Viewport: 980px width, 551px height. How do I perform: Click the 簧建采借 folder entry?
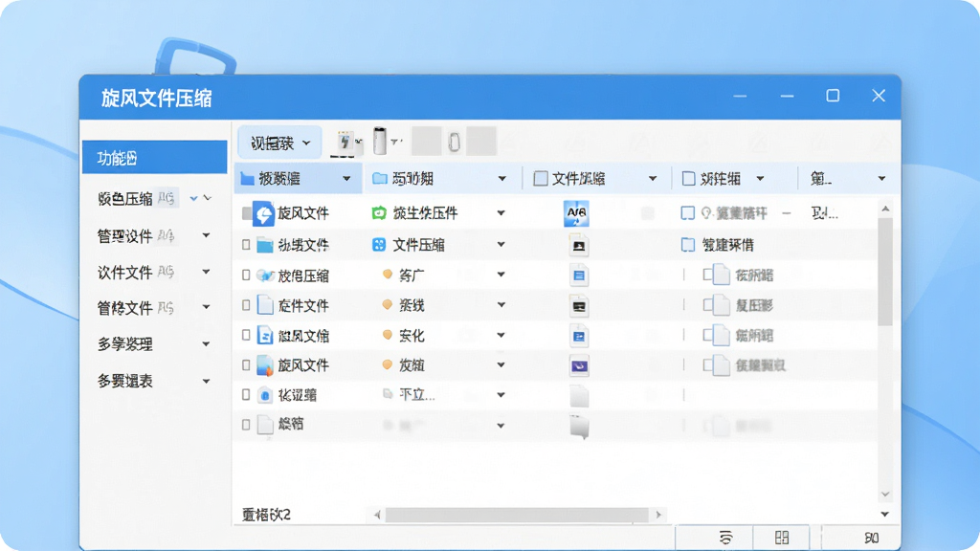727,245
